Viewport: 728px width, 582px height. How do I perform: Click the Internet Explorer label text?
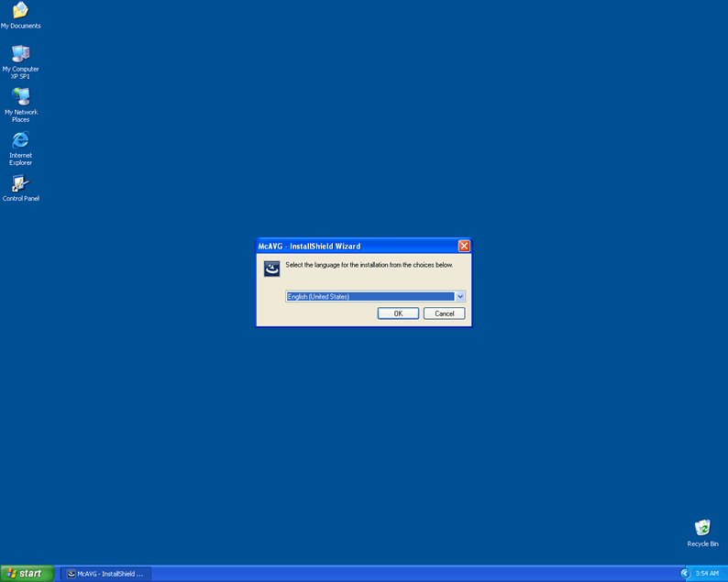[x=20, y=159]
